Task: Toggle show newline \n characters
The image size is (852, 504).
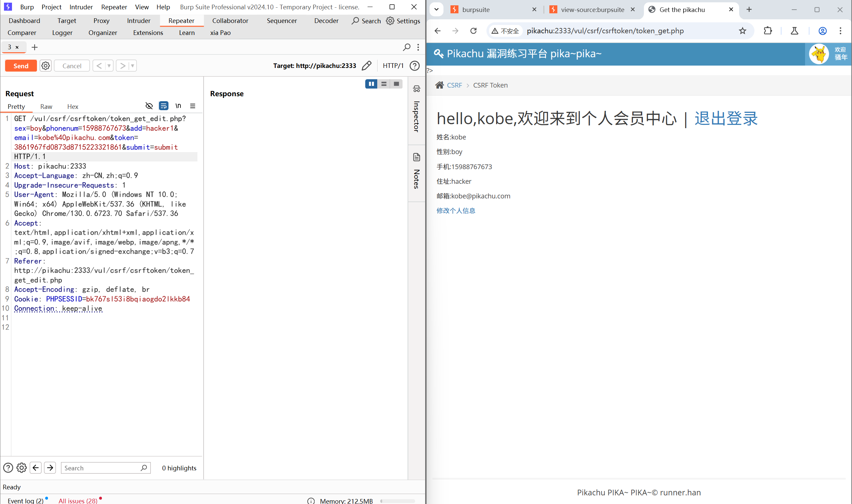Action: click(x=178, y=106)
